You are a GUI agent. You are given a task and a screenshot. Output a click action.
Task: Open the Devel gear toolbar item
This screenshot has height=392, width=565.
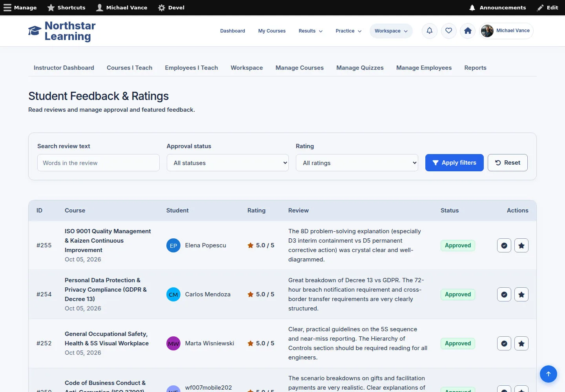pos(171,7)
